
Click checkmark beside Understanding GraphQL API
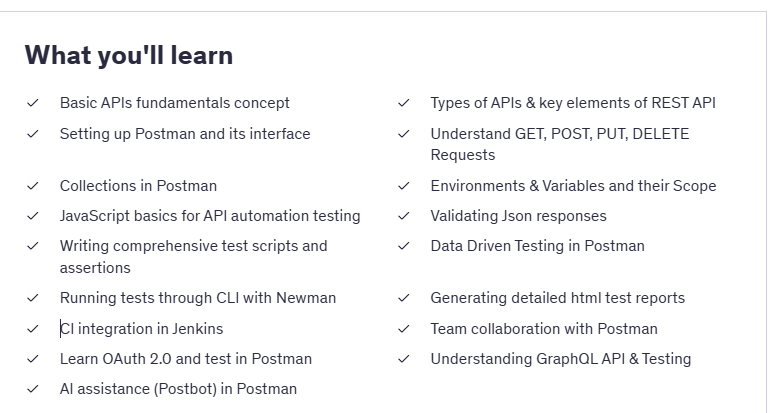404,359
